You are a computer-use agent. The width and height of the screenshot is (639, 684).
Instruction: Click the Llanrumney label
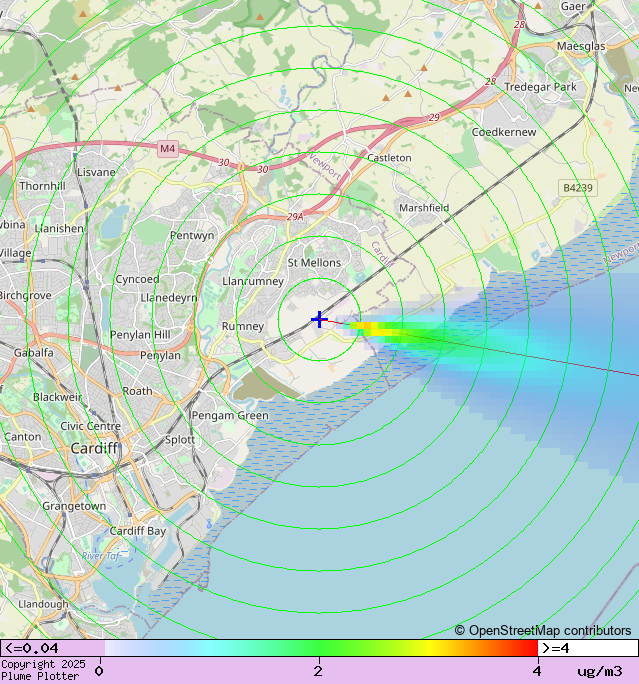point(253,281)
